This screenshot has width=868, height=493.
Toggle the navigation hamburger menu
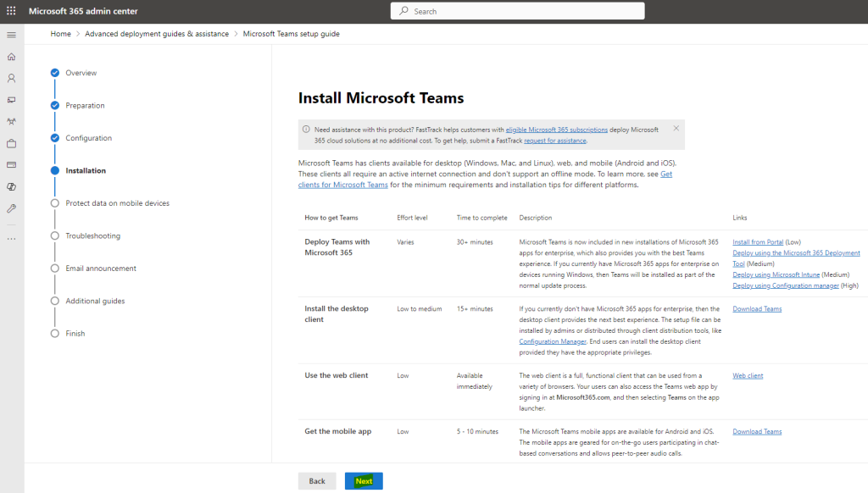pos(12,35)
